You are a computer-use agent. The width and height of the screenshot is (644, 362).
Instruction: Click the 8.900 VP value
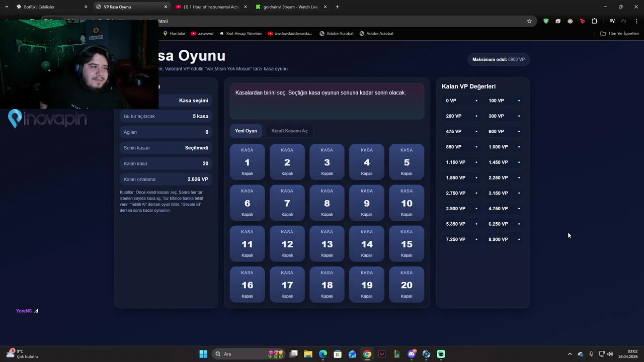coord(505,239)
